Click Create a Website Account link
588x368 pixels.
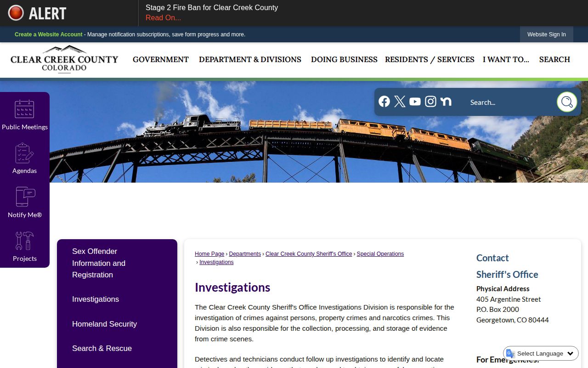coord(48,34)
